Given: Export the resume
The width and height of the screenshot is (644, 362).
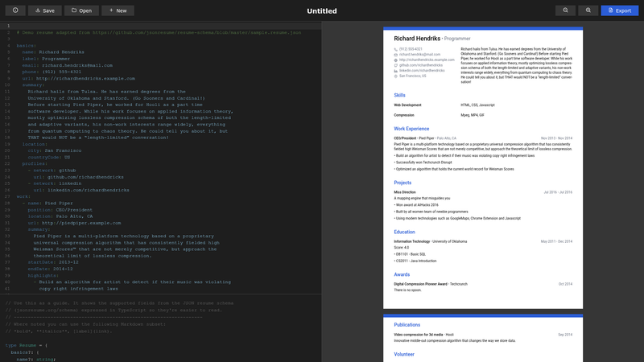Looking at the screenshot, I should tap(619, 10).
